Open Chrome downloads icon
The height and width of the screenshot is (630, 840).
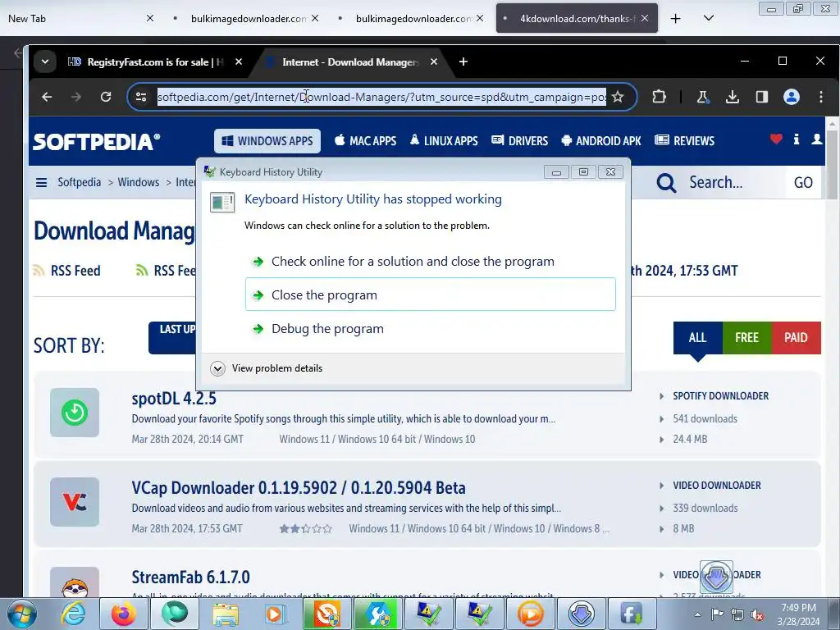pos(733,97)
